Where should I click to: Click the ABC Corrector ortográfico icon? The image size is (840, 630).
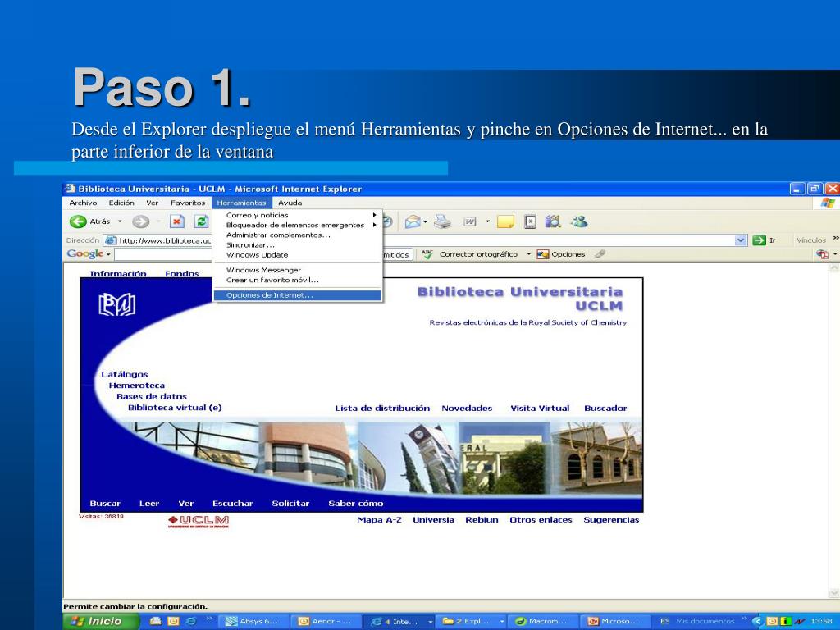[x=427, y=254]
